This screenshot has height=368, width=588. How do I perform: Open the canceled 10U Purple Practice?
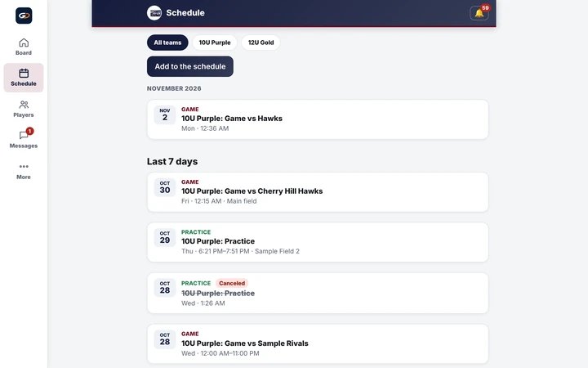318,293
